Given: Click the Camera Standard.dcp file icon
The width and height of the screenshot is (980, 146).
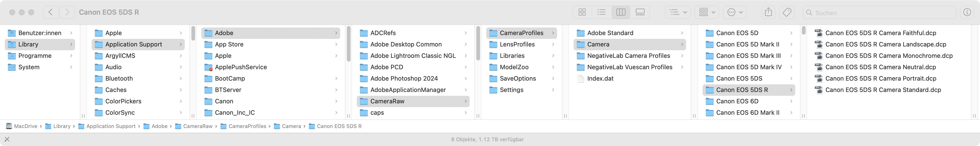Looking at the screenshot, I should click(818, 90).
